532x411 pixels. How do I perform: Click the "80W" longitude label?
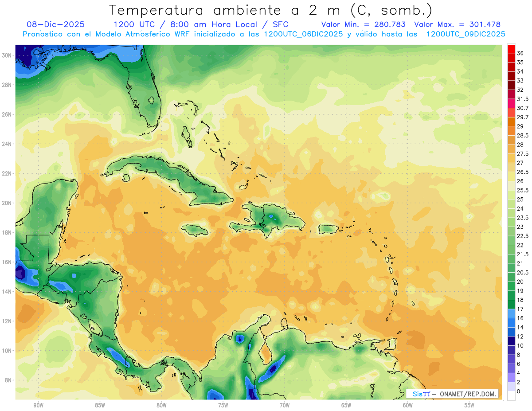tap(161, 405)
